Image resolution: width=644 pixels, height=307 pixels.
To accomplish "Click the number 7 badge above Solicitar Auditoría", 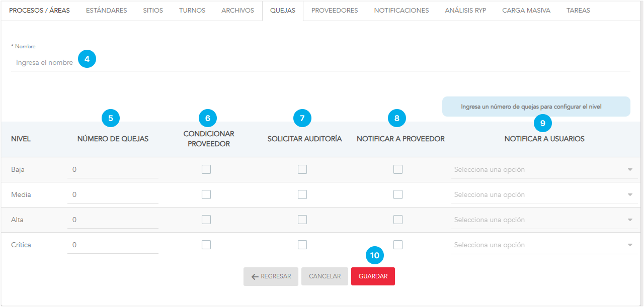I will pos(302,118).
